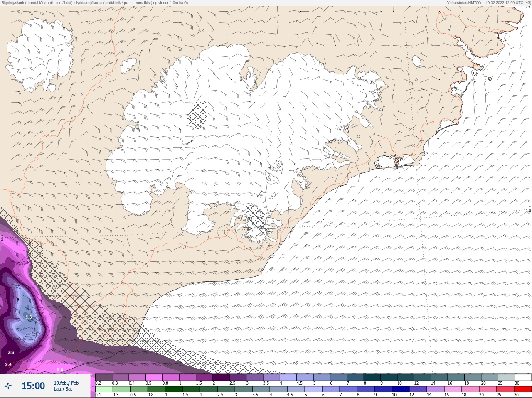Screen dimensions: 532x398
Task: Pick lower legend swatch for 1–1.5 dark green
Action: click(x=174, y=389)
